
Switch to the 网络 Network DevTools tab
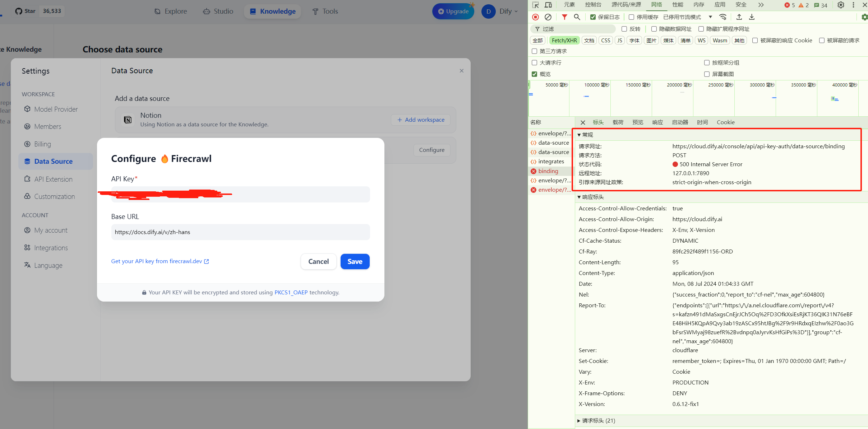tap(656, 5)
